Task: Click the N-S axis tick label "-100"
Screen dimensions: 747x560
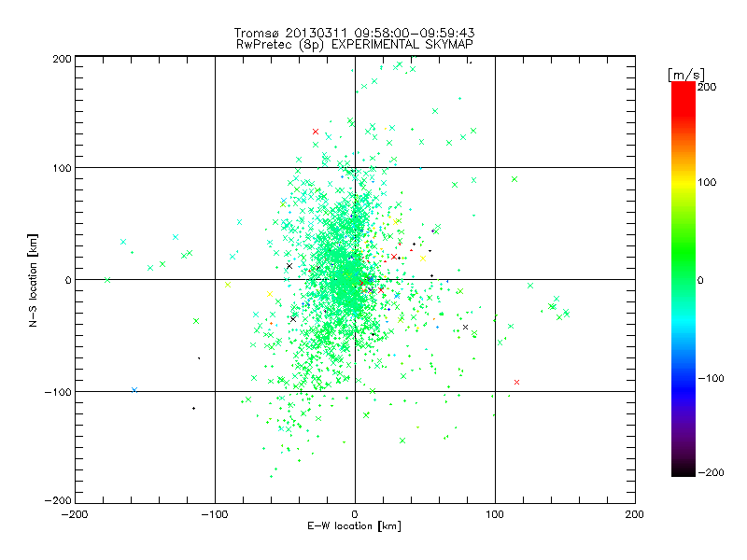Action: pyautogui.click(x=58, y=392)
